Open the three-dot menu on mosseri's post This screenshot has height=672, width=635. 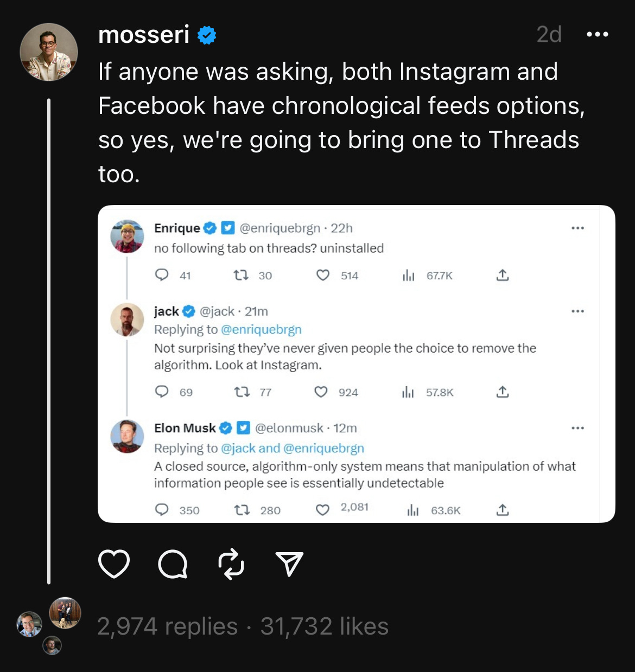pyautogui.click(x=598, y=34)
